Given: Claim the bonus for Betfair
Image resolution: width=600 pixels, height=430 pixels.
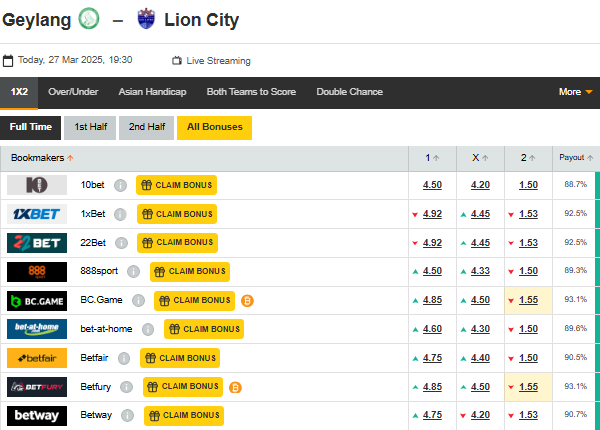Looking at the screenshot, I should pyautogui.click(x=180, y=358).
